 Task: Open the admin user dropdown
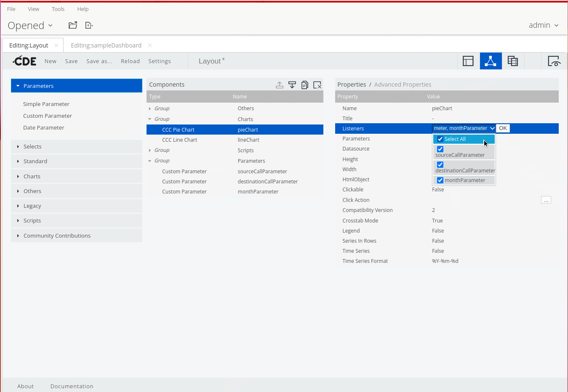click(543, 25)
